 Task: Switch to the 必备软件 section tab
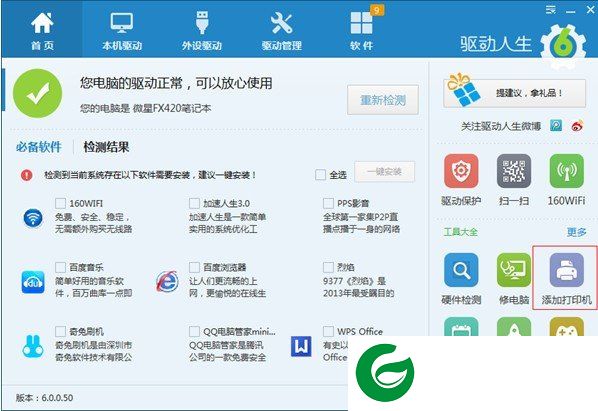(x=39, y=147)
